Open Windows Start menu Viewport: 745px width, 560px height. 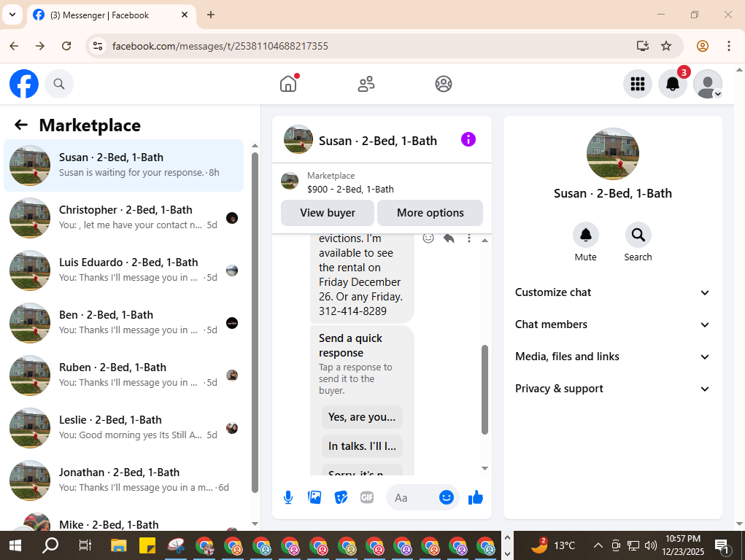coord(15,545)
